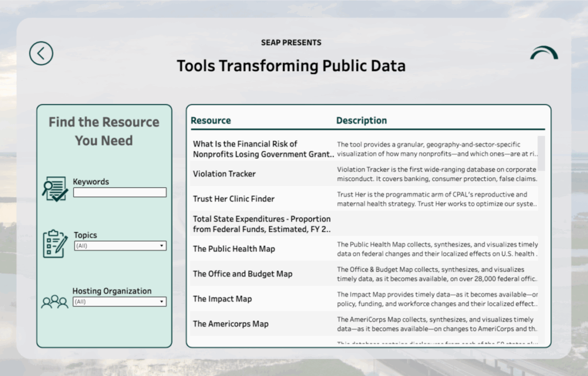Click the Hosting Organization people icon
588x376 pixels.
(x=55, y=301)
